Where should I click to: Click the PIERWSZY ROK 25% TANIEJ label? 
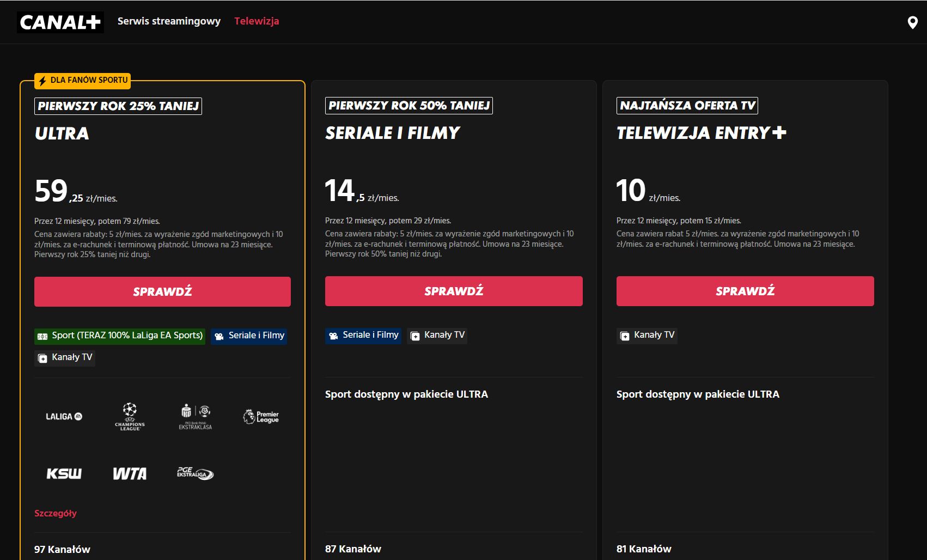(118, 106)
